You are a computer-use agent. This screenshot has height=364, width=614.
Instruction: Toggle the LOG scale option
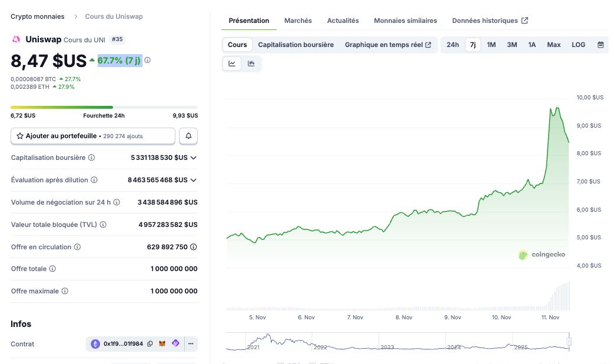(578, 45)
